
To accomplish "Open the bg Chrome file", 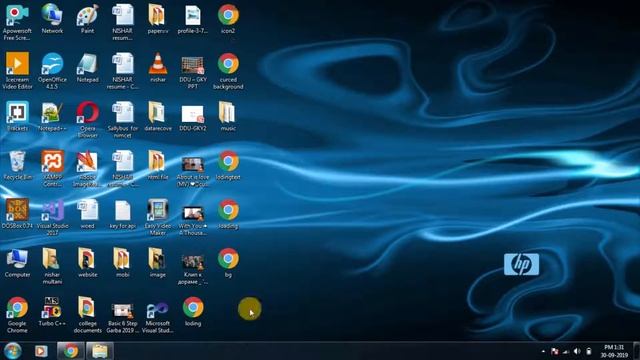I will [x=228, y=262].
